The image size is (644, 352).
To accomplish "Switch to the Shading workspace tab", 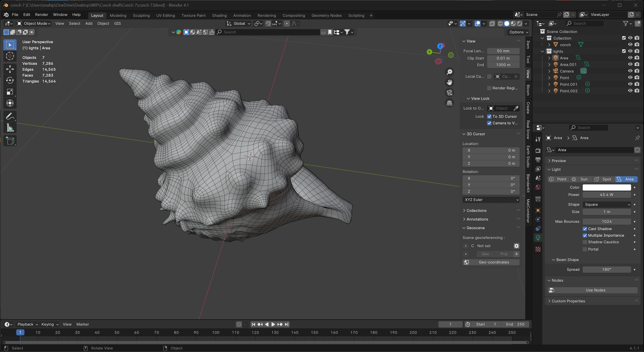I will (x=219, y=15).
